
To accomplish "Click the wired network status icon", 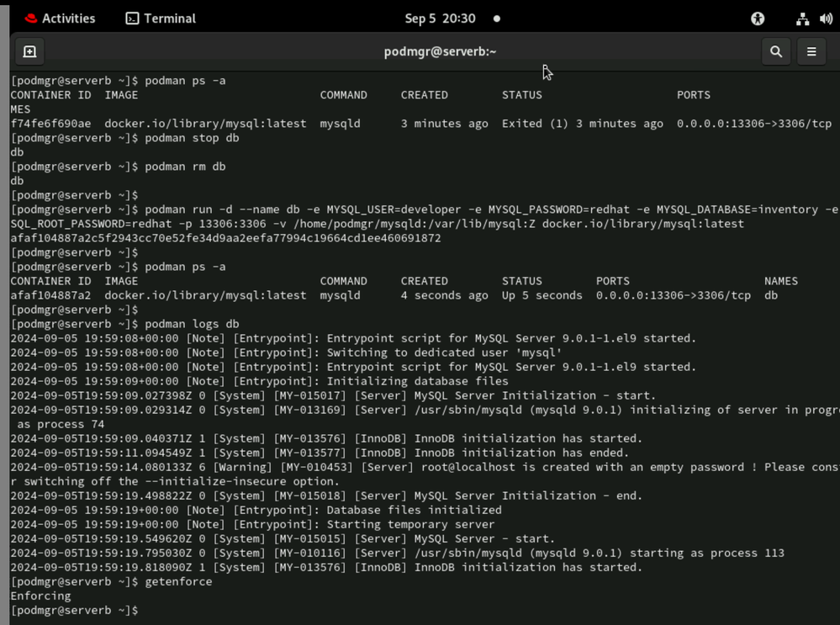I will coord(802,19).
